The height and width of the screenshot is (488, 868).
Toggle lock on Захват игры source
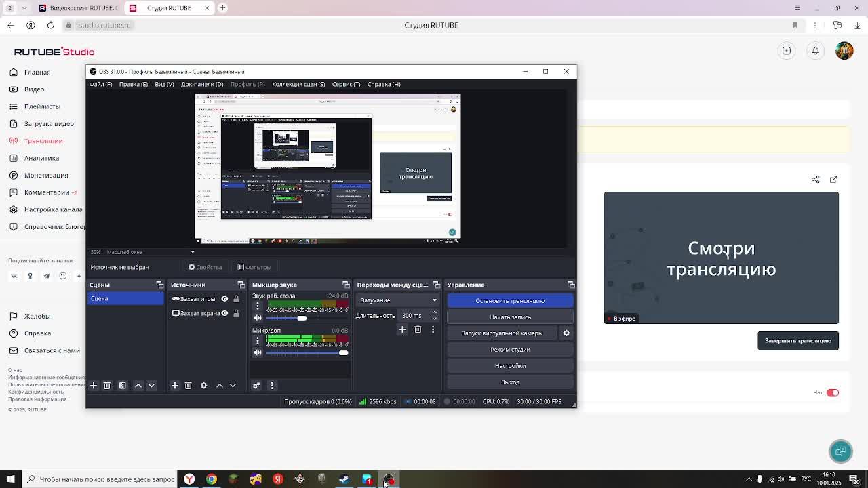[x=236, y=298]
